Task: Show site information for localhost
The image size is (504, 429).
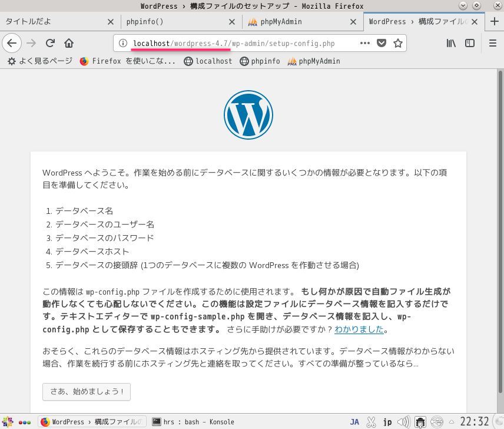Action: pyautogui.click(x=123, y=43)
